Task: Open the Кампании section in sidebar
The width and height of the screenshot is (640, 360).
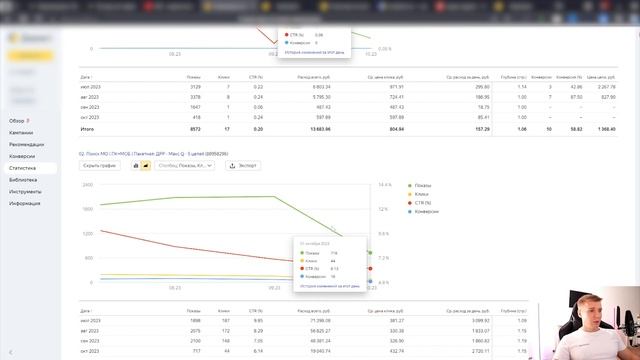Action: tap(21, 133)
